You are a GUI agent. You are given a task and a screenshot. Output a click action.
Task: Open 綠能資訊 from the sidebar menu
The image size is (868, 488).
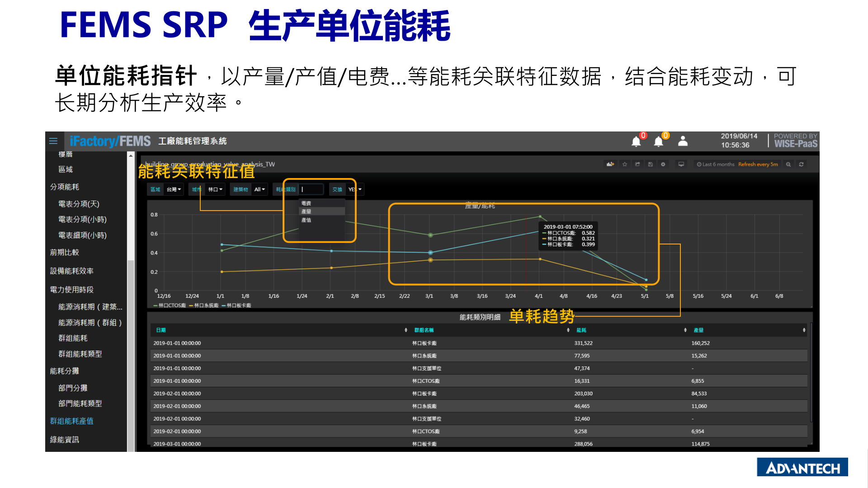(x=65, y=440)
